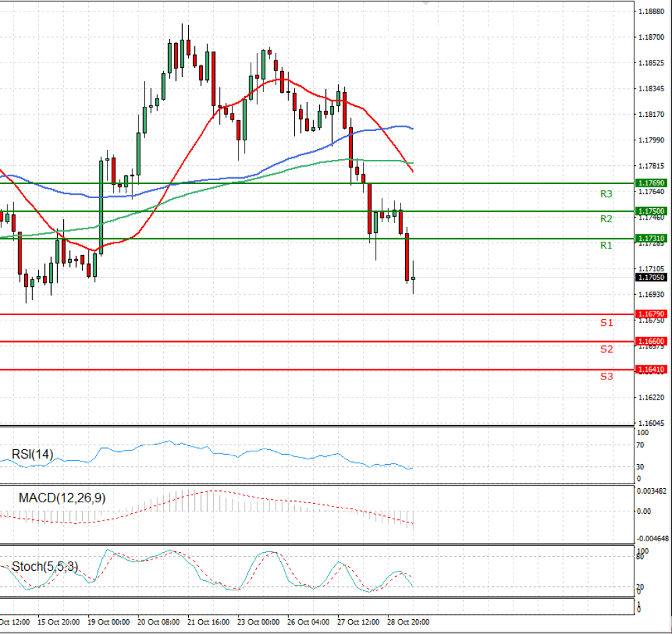Viewport: 672px width, 634px height.
Task: Click the 1.16410 red price tag
Action: [x=651, y=369]
